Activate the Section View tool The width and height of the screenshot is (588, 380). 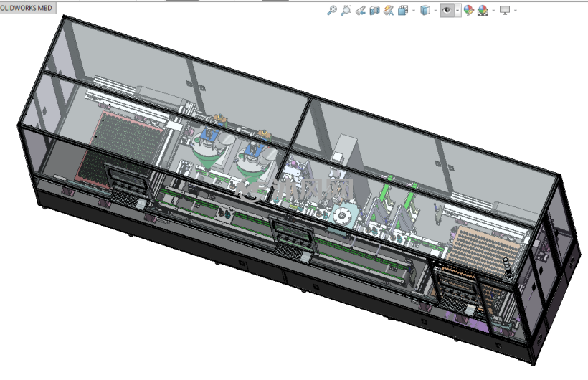click(x=374, y=11)
